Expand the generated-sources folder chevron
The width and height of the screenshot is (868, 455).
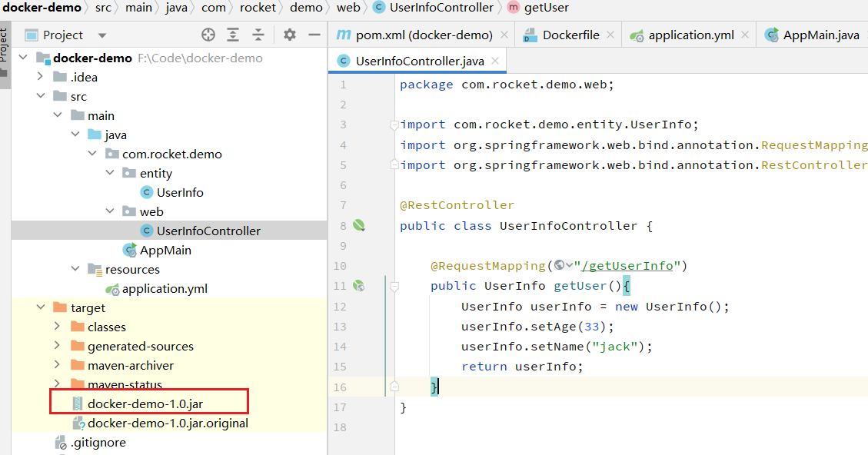[58, 345]
